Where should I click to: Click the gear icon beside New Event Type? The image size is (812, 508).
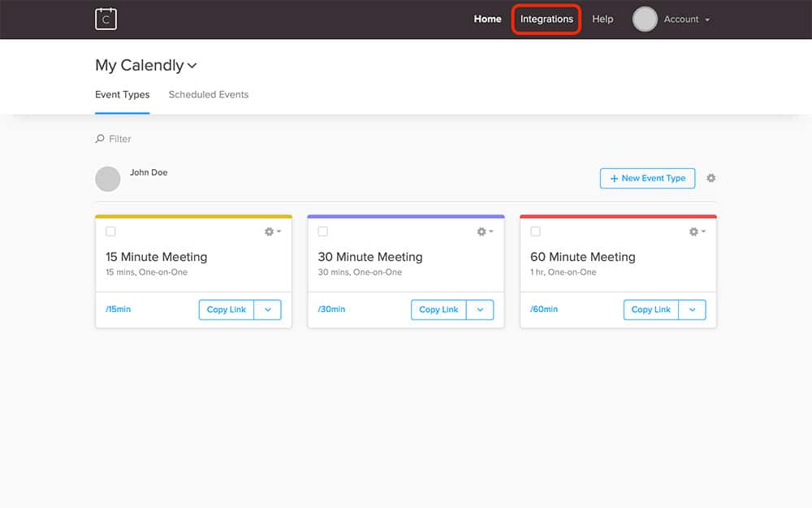pos(711,178)
